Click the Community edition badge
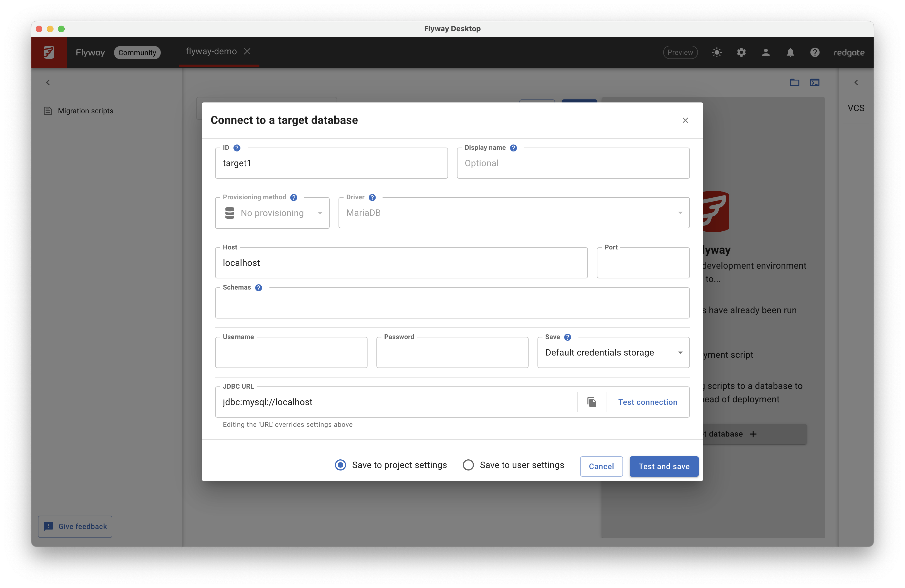905x588 pixels. 137,52
